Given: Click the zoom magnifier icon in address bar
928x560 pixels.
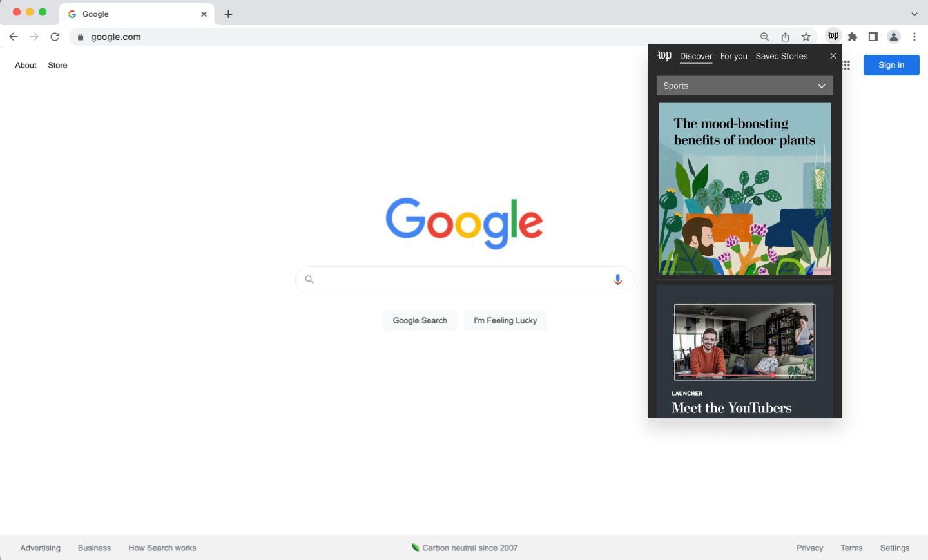Looking at the screenshot, I should click(x=764, y=37).
